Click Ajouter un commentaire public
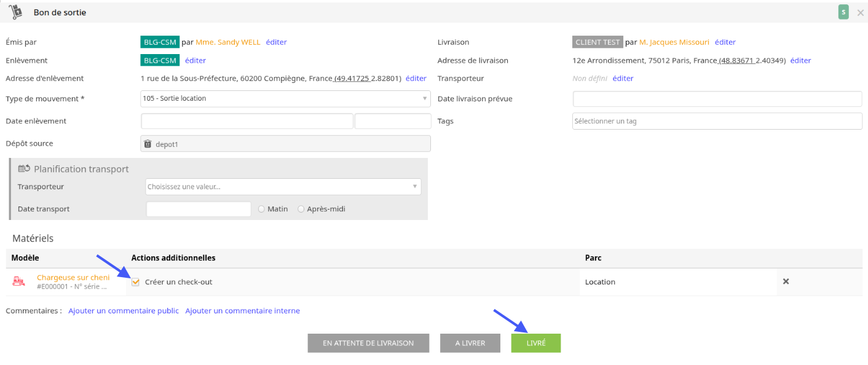 [x=124, y=311]
